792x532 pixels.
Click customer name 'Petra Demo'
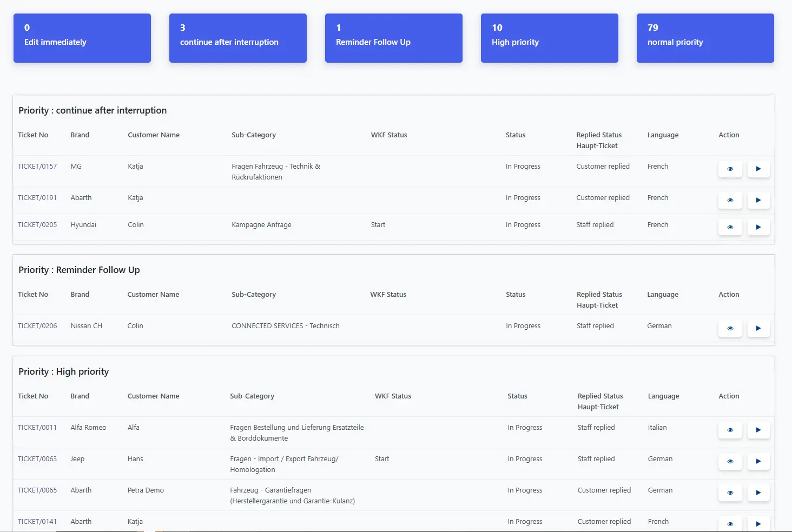point(146,490)
